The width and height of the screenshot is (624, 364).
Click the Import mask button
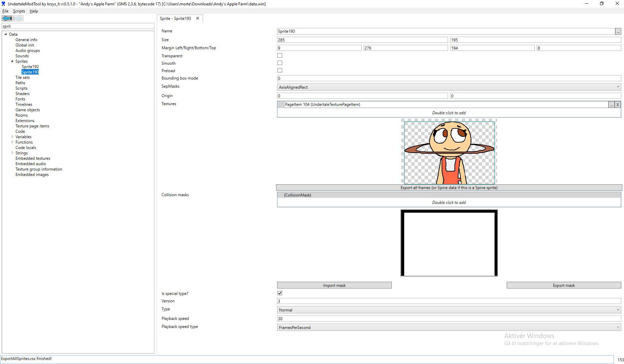coord(334,285)
